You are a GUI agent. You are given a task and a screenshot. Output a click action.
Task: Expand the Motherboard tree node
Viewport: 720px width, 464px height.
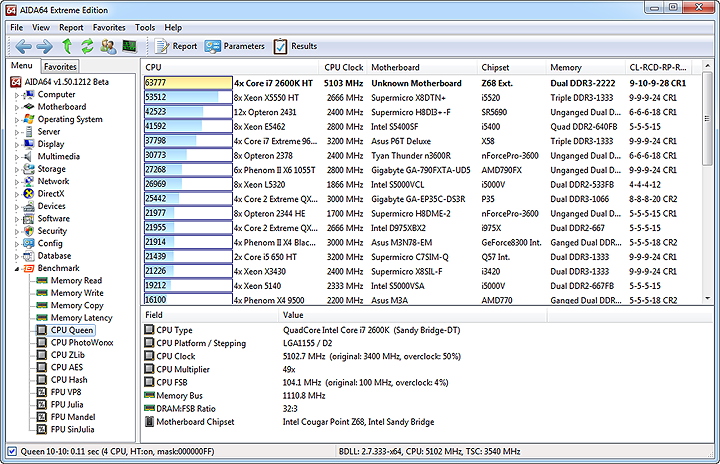point(17,108)
